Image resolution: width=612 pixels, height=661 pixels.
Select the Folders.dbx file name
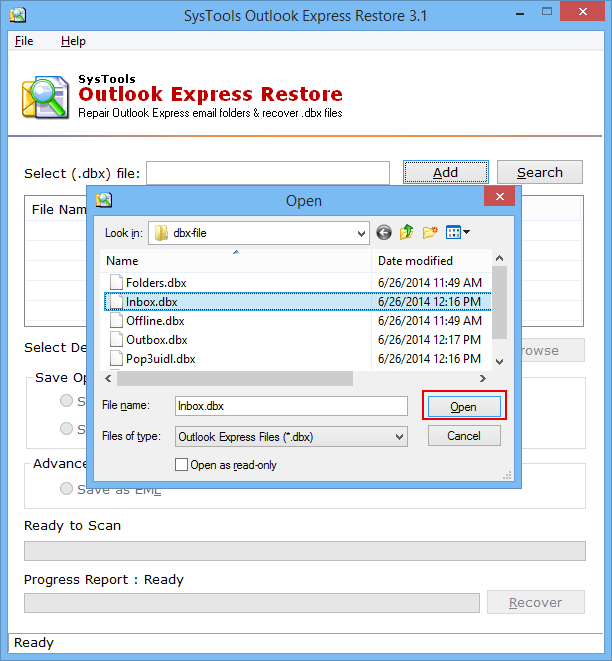156,282
